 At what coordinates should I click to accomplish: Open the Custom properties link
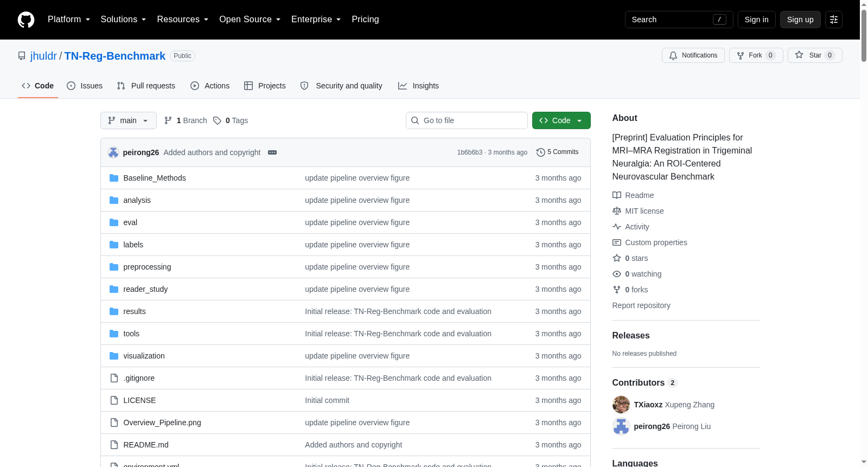coord(650,242)
